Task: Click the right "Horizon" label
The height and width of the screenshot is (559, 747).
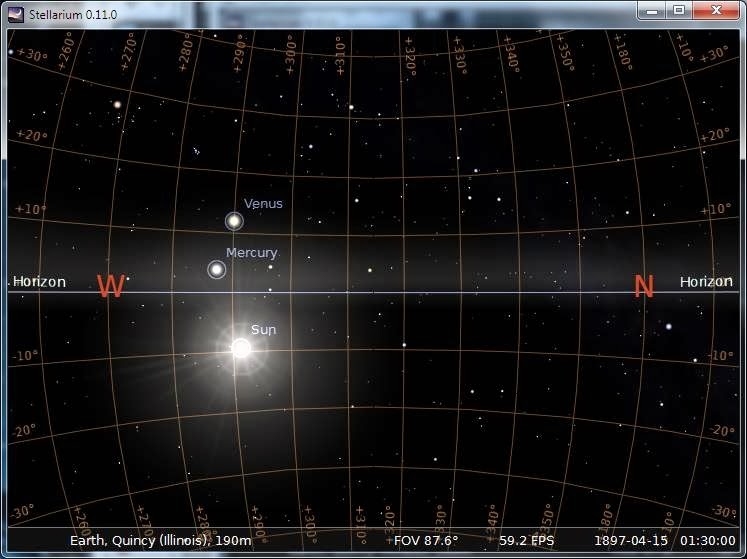Action: [706, 282]
